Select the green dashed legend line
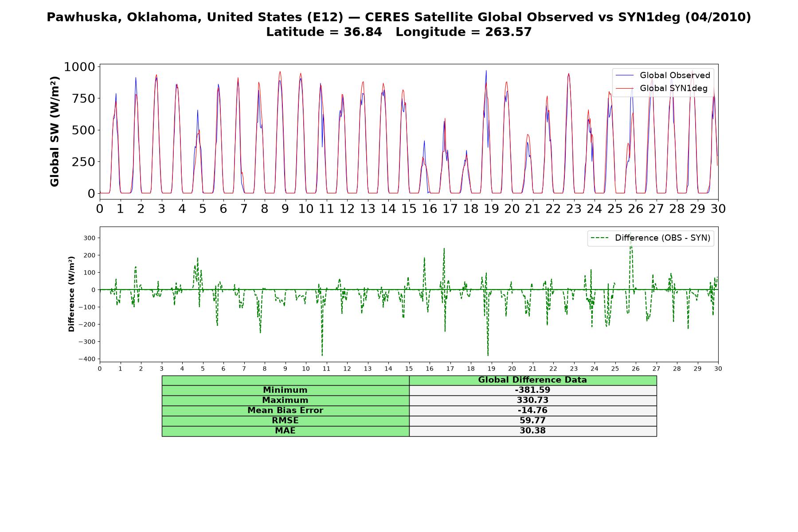 600,238
